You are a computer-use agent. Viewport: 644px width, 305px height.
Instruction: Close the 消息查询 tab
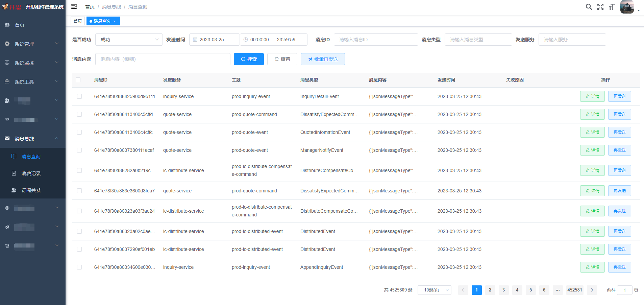(114, 21)
